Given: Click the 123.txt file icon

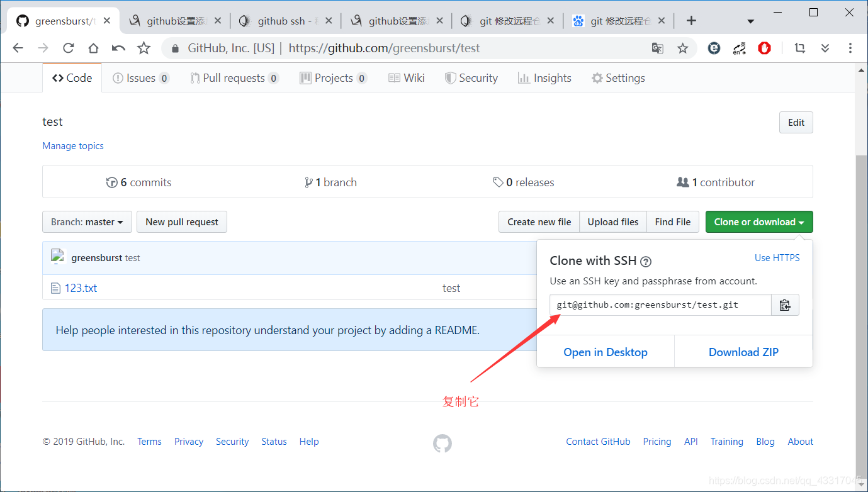Looking at the screenshot, I should pyautogui.click(x=55, y=288).
